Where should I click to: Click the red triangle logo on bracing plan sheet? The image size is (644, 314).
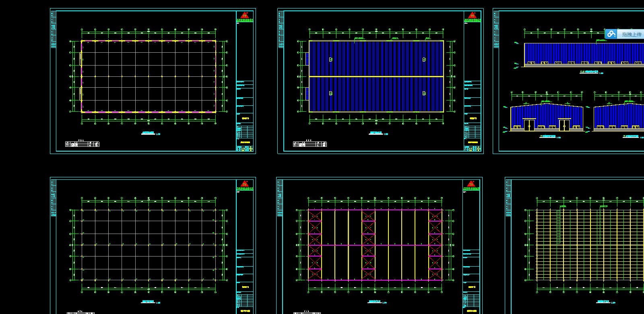(x=471, y=184)
